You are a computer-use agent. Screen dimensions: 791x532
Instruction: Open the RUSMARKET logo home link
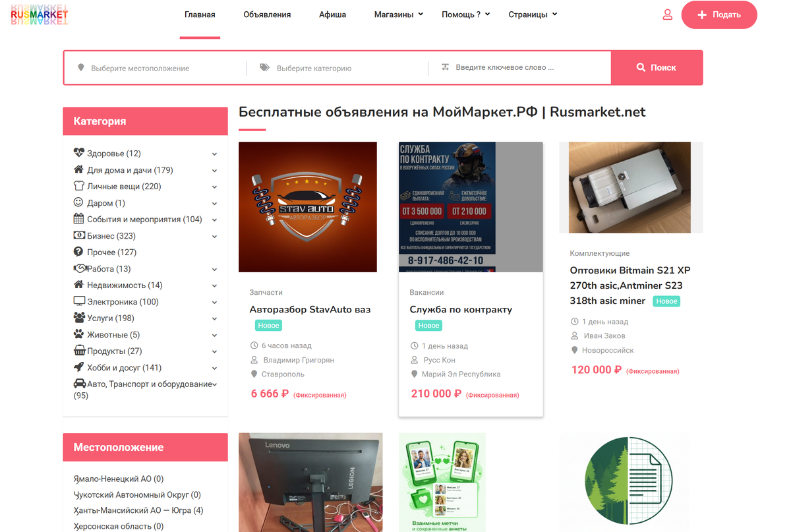(x=40, y=15)
